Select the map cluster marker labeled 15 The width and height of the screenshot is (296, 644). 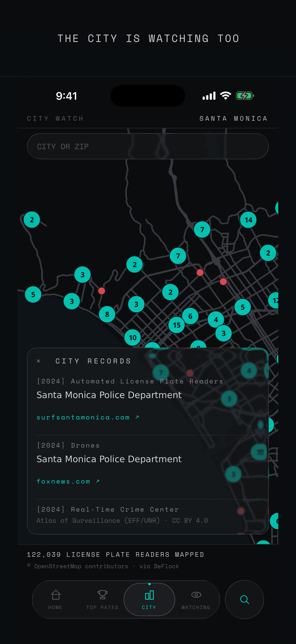176,325
